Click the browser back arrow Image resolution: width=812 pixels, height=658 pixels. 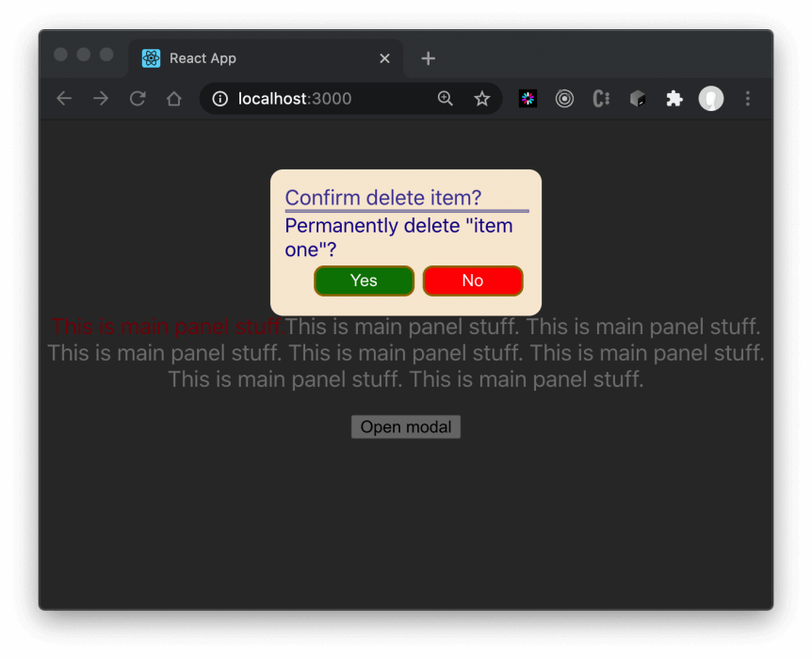point(64,98)
